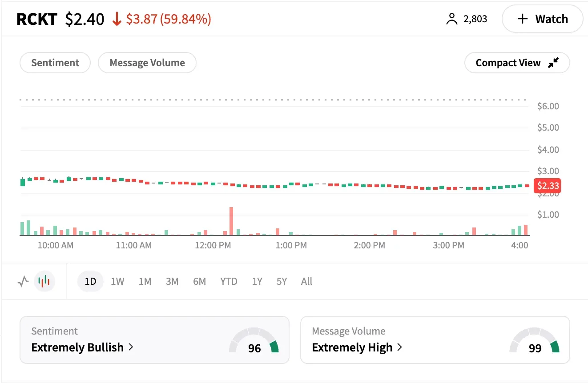
Task: Add RCKT to watchlist with Watch button
Action: pos(542,19)
